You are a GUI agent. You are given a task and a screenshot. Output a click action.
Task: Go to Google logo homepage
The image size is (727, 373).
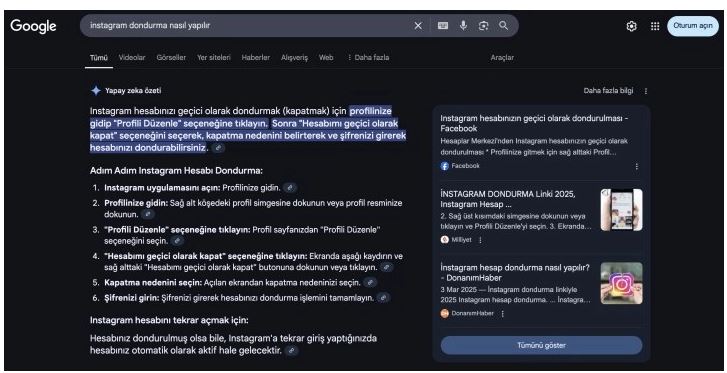(x=33, y=26)
